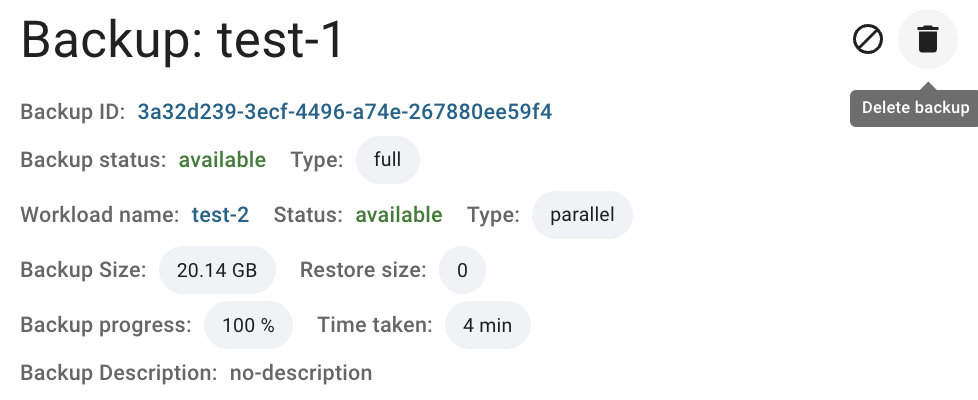Click the 20.14 GB backup size chip

217,270
